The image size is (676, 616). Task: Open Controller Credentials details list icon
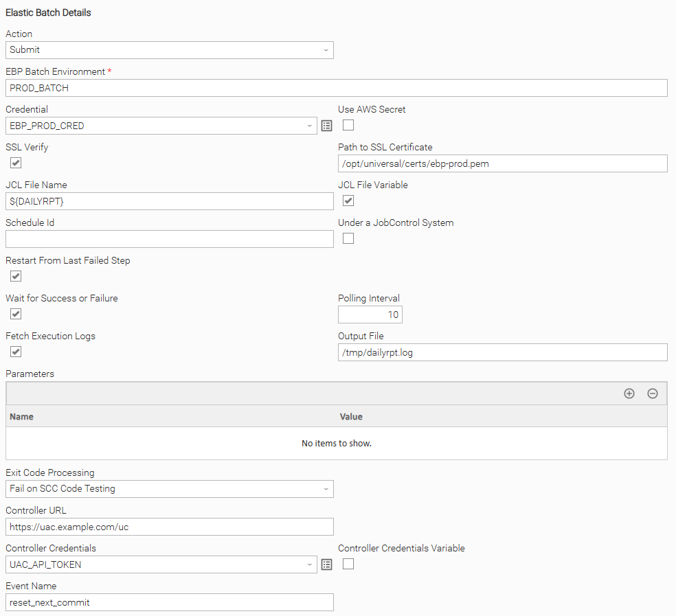pos(327,564)
